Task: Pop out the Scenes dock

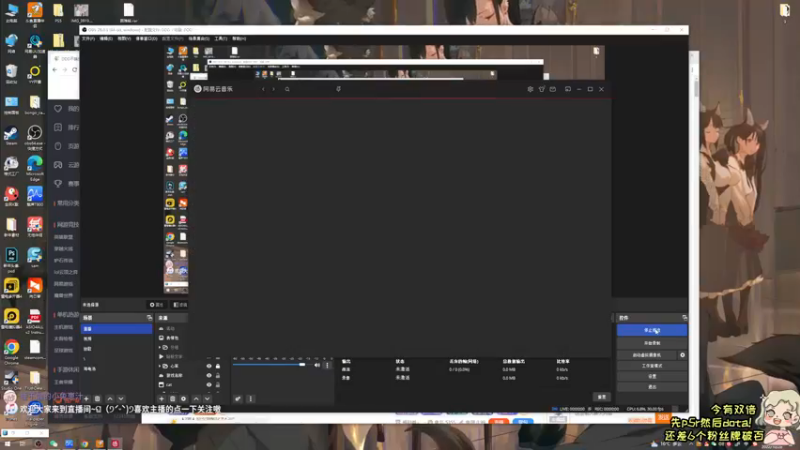Action: coord(149,317)
